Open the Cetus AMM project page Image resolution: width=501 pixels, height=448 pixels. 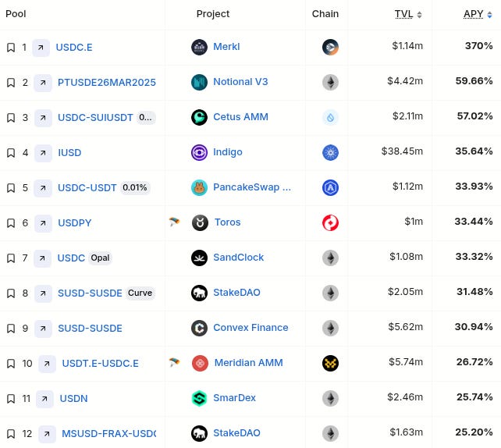[x=240, y=117]
